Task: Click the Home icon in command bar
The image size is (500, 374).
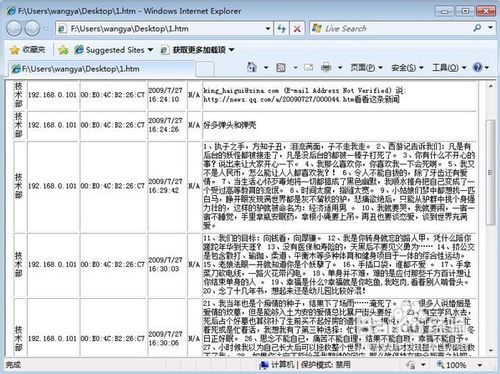Action: coord(252,67)
